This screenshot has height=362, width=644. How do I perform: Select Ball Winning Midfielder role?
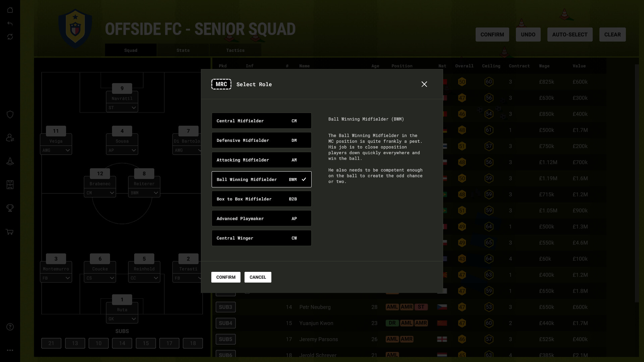point(261,179)
